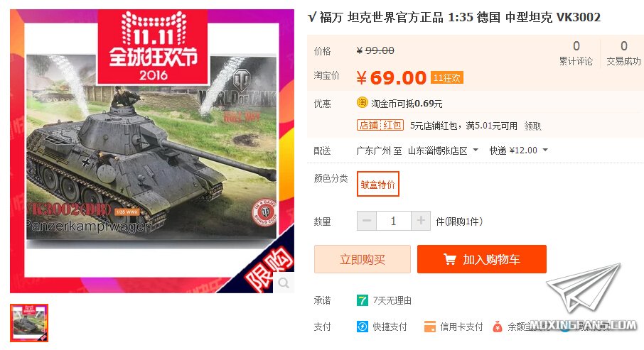Click the red 余额宝 money bag icon
The height and width of the screenshot is (350, 644).
pos(498,327)
